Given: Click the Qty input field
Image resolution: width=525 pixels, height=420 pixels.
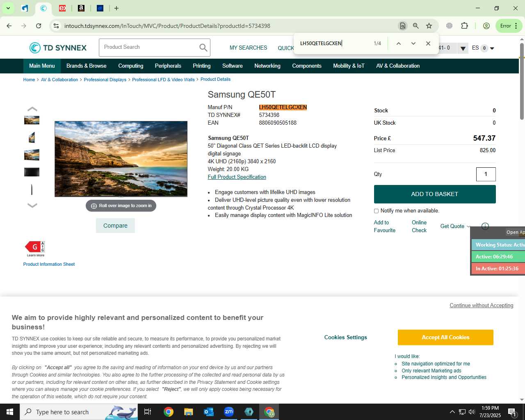Looking at the screenshot, I should tap(486, 174).
